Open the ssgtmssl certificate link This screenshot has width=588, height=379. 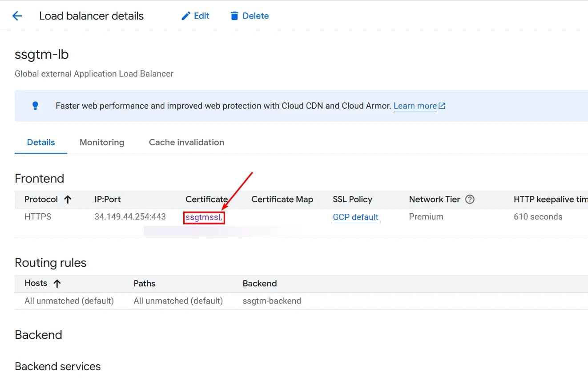tap(202, 217)
